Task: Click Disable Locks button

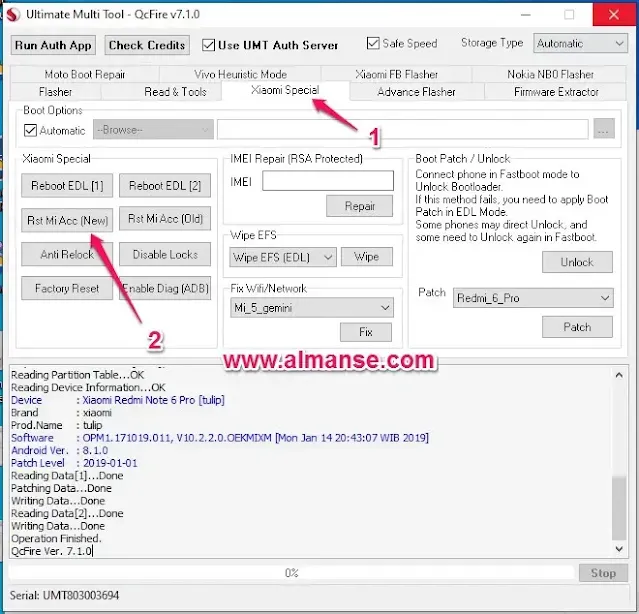Action: click(165, 254)
